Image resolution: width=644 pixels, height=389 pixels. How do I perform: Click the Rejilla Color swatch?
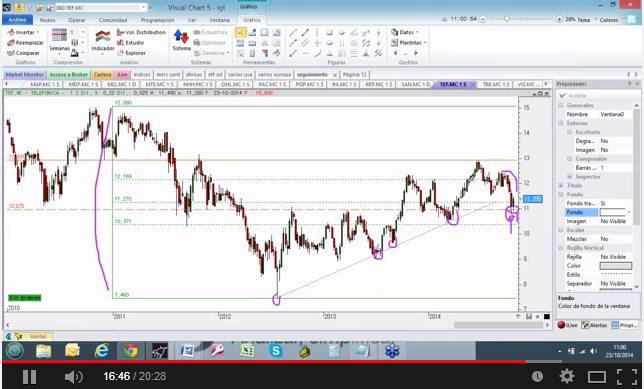click(616, 266)
